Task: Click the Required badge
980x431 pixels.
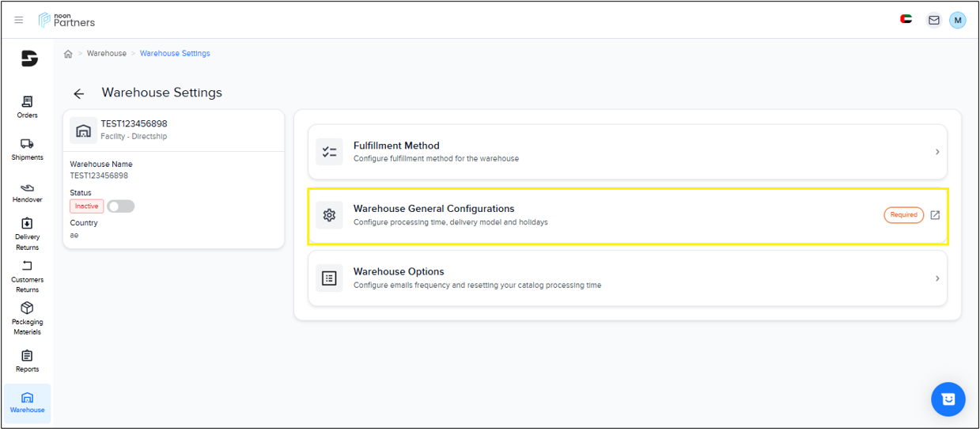Action: 903,215
